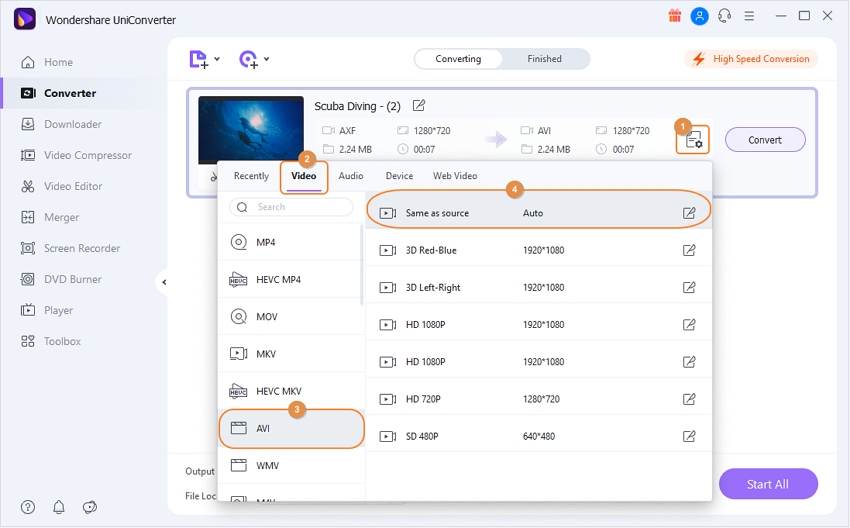850x528 pixels.
Task: Enable High Speed Conversion
Action: point(752,59)
